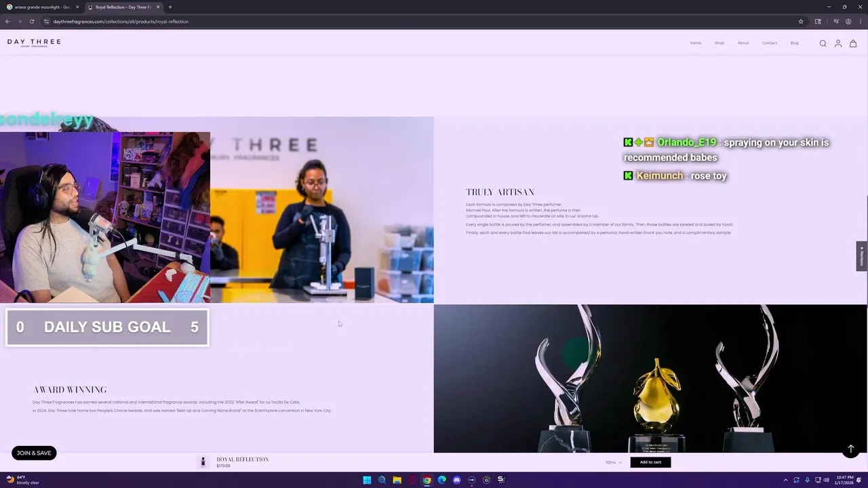Show hidden system tray icons
868x488 pixels.
click(x=786, y=480)
